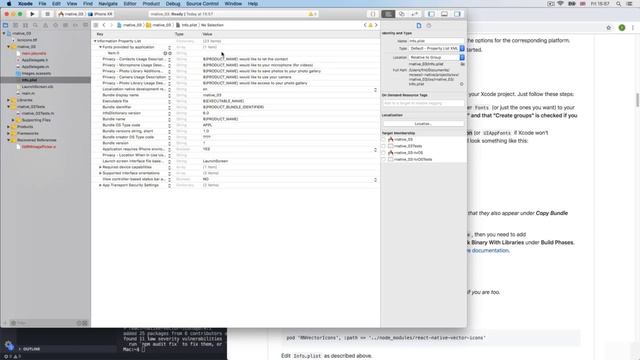The image size is (640, 360).
Task: Select the Quick Help inspector icon
Action: pos(429,26)
